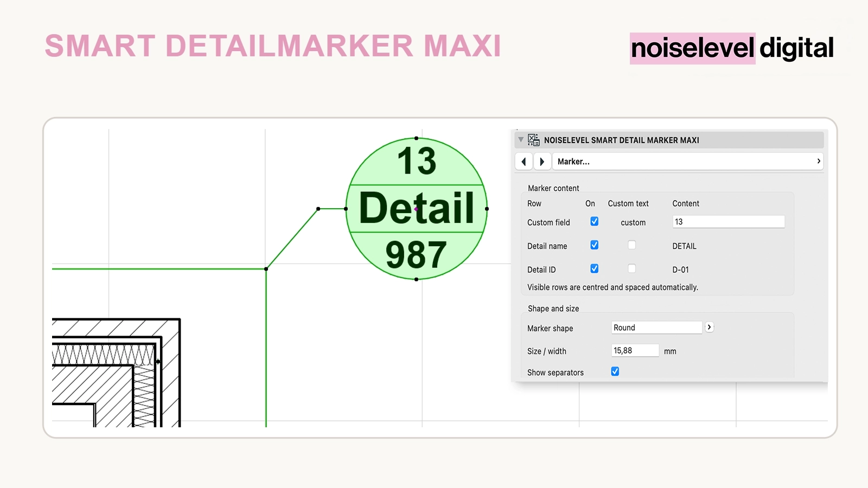Viewport: 868px width, 488px height.
Task: Click the noiselevel digital logo
Action: coord(732,48)
